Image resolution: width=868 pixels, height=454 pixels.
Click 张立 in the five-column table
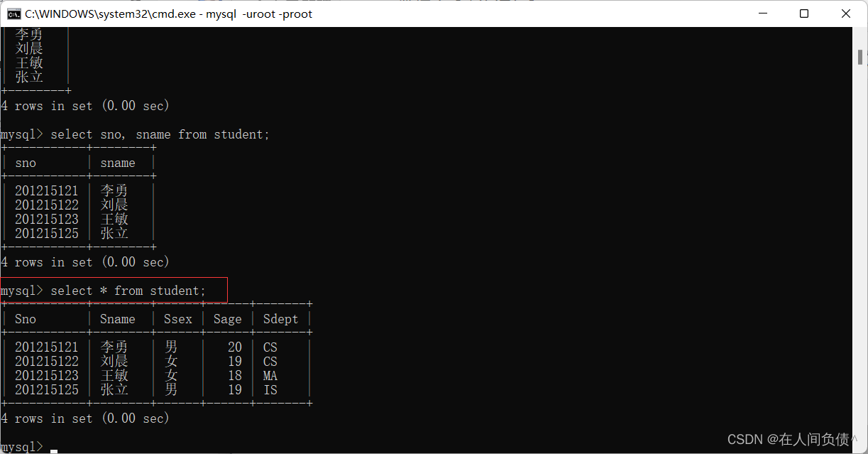(x=114, y=390)
